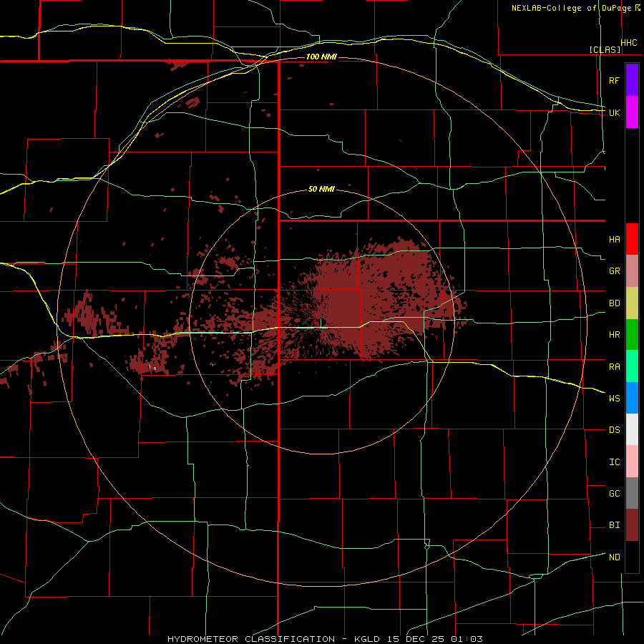Click the RF purple legend swatch
Viewport: 644px width, 644px height.
pos(632,80)
